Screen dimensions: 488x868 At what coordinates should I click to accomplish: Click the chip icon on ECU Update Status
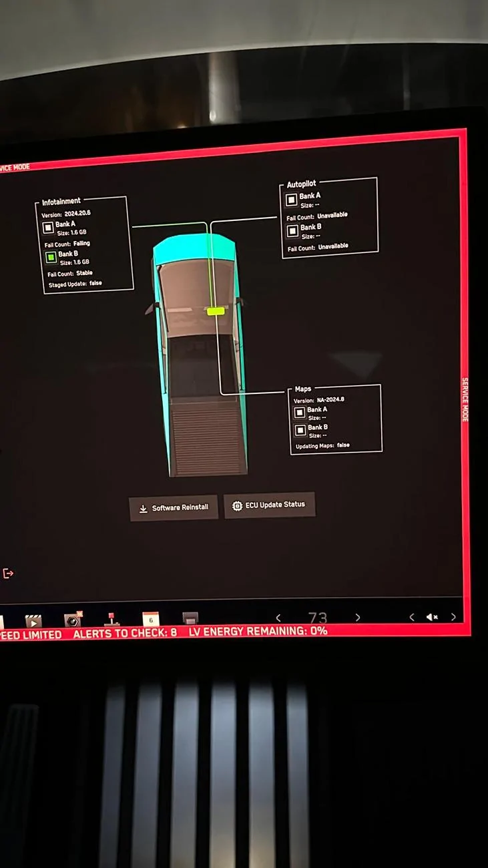(x=237, y=506)
